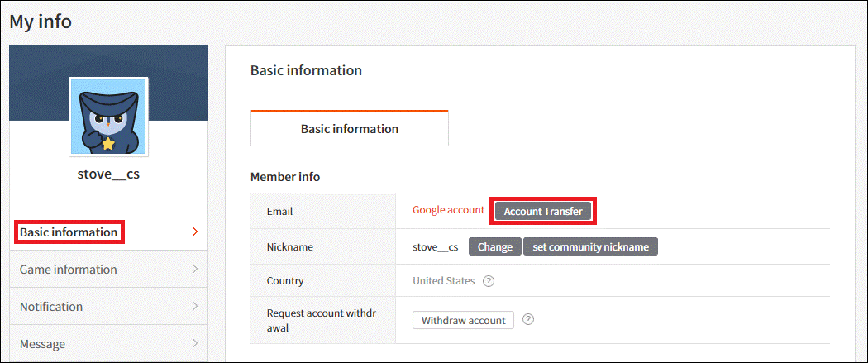Go to Notification section
The width and height of the screenshot is (868, 363).
[x=108, y=306]
